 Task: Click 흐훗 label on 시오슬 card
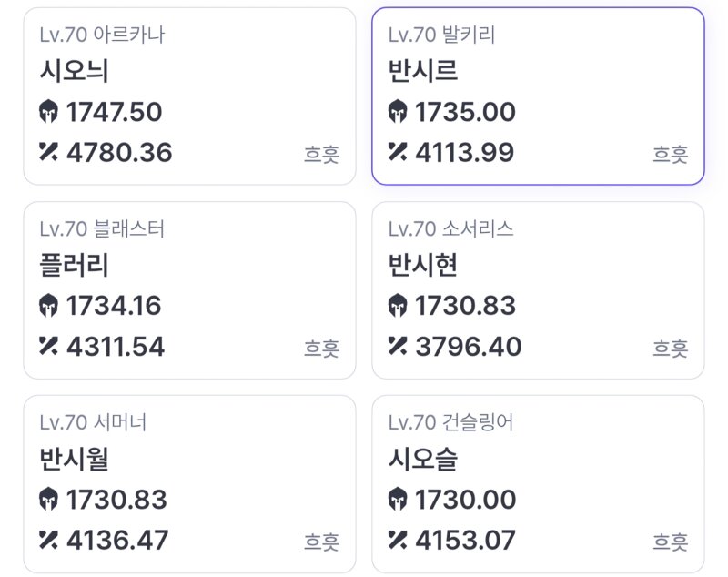coord(670,542)
